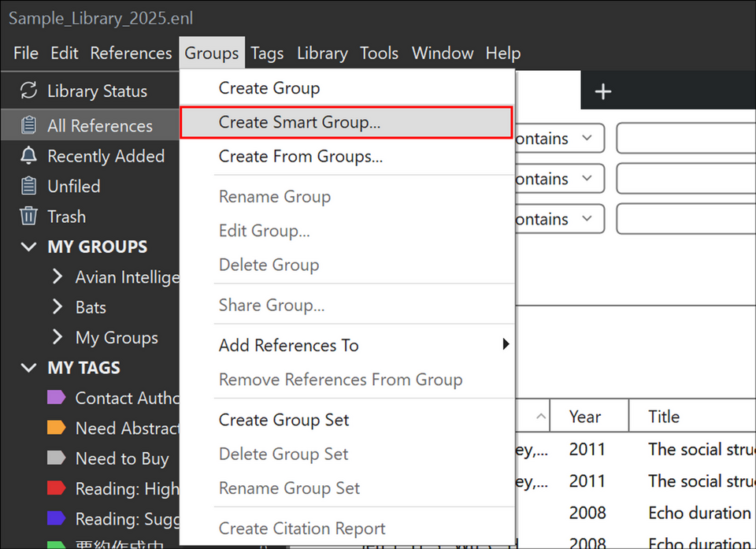
Task: Select the red Reading: High tag
Action: click(57, 488)
